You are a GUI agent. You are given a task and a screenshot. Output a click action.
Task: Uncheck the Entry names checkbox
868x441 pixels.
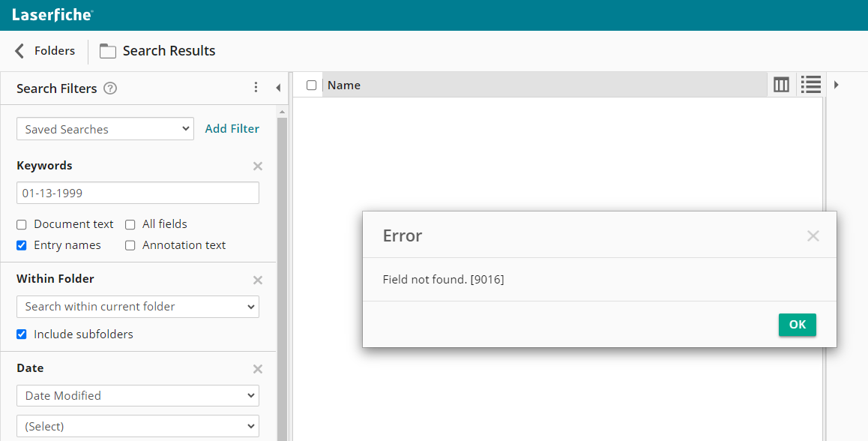coord(22,245)
